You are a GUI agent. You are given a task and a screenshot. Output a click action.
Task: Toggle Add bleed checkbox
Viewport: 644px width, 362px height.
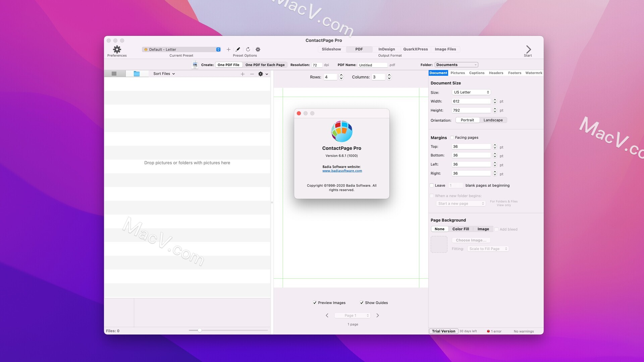point(497,229)
